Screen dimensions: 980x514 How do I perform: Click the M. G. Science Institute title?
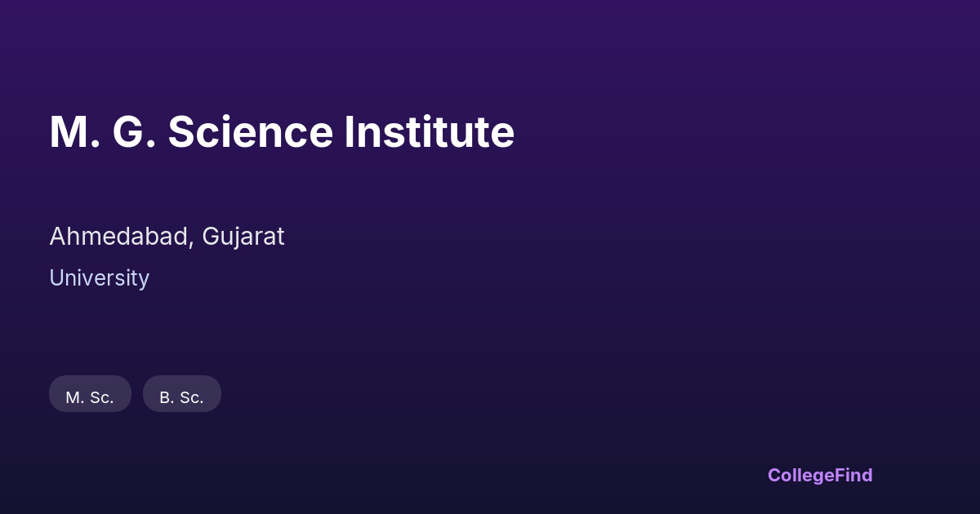[x=282, y=132]
